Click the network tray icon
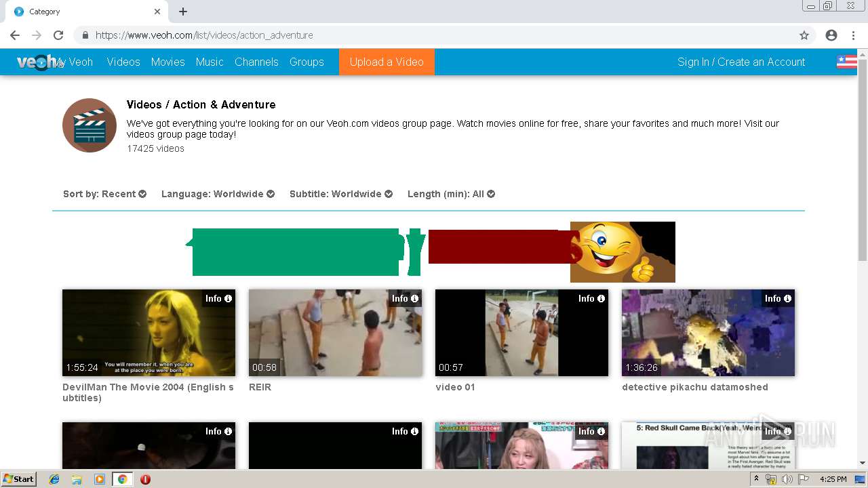Viewport: 868px width, 488px height. [x=771, y=479]
